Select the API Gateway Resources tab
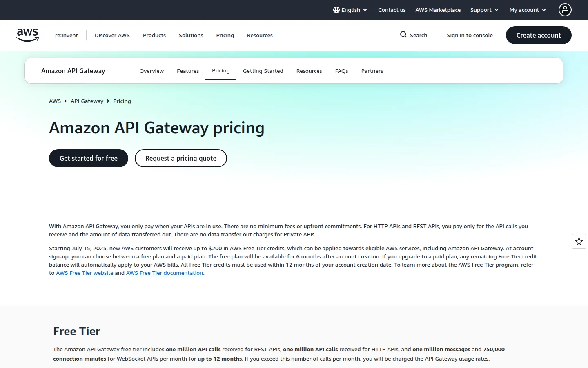The width and height of the screenshot is (588, 368). [309, 71]
